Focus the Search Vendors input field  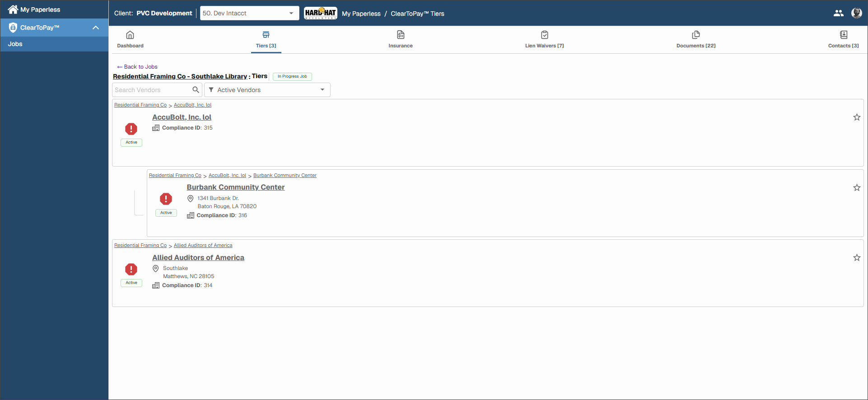pos(152,90)
